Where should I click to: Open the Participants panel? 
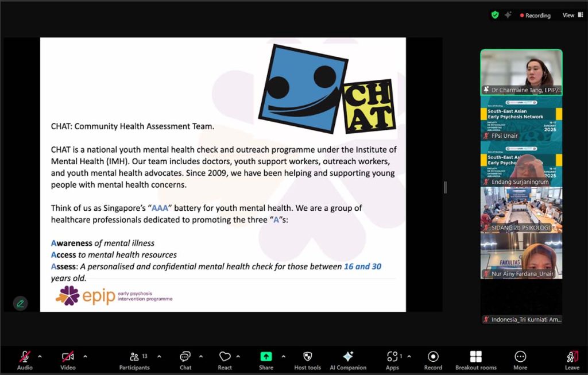134,357
